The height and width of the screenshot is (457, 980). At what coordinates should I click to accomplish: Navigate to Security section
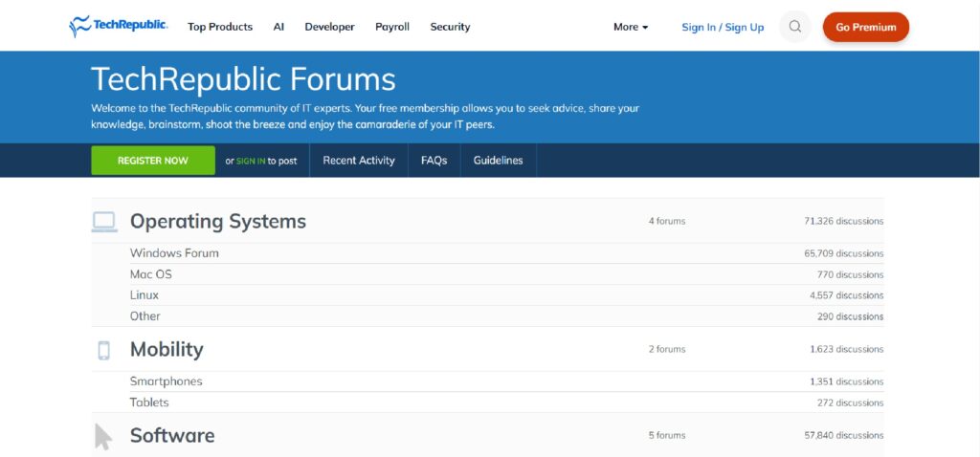click(450, 27)
